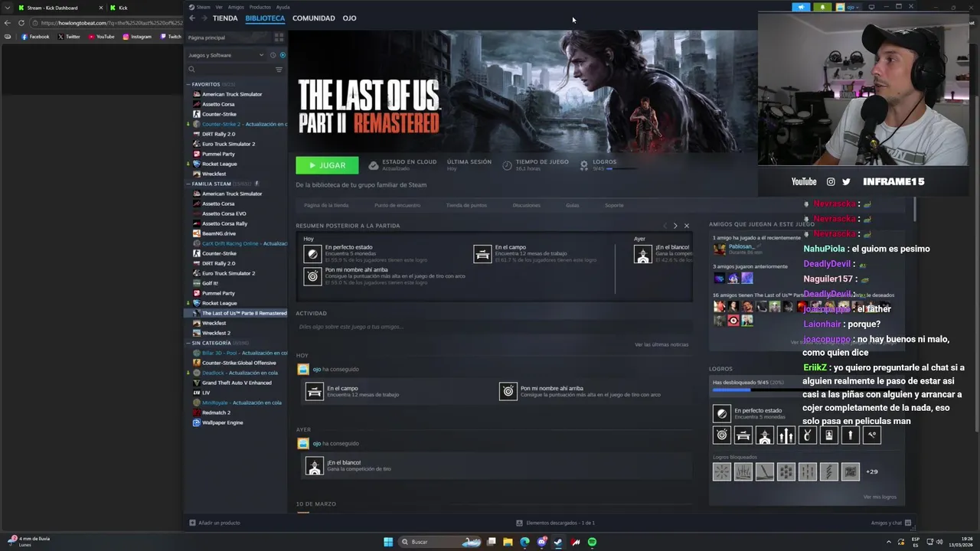Screen dimensions: 980x551
Task: Switch library to grid view icon
Action: 279,37
